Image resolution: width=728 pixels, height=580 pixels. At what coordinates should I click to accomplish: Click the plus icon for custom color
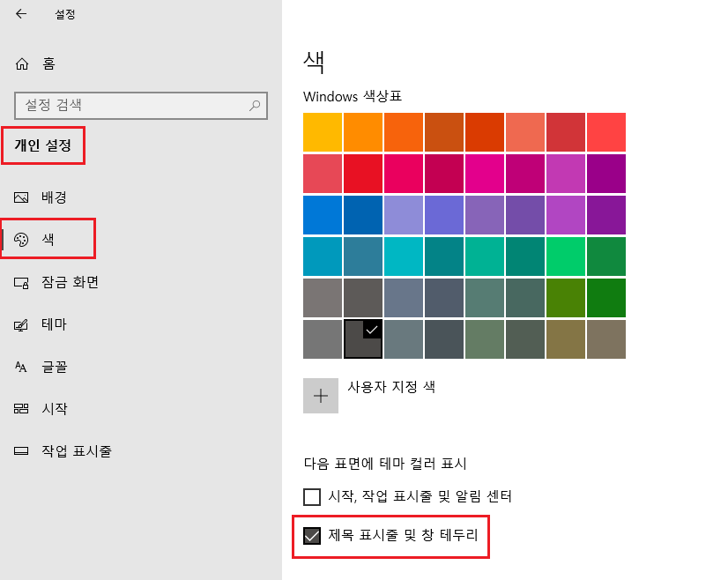point(321,396)
